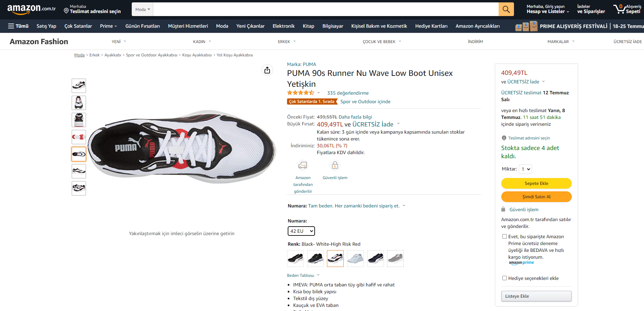644x311 pixels.
Task: Open the Miktar quantity dropdown
Action: tap(525, 169)
